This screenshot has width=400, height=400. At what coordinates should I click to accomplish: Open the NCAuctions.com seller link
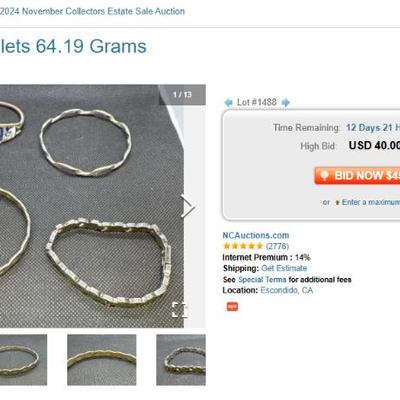[x=256, y=235]
